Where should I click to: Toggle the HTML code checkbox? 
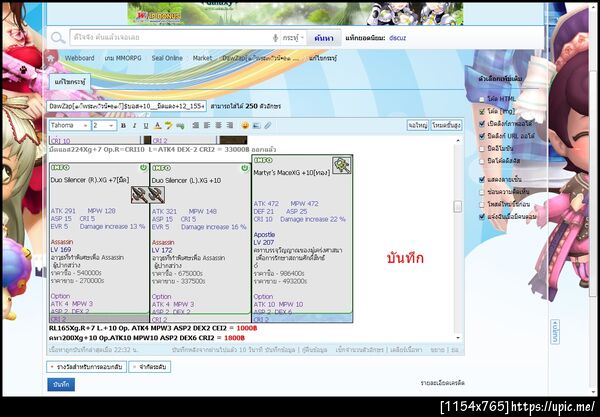[x=482, y=99]
